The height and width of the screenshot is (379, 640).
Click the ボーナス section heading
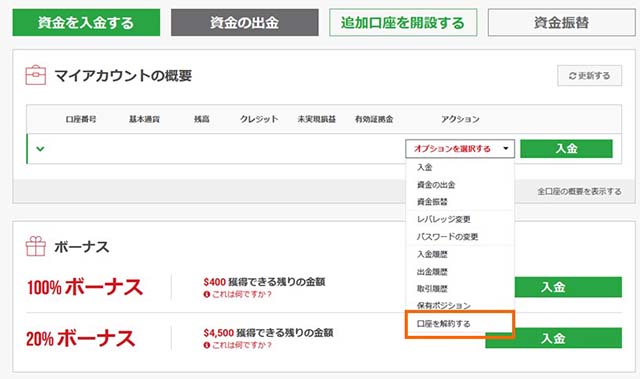pos(82,247)
